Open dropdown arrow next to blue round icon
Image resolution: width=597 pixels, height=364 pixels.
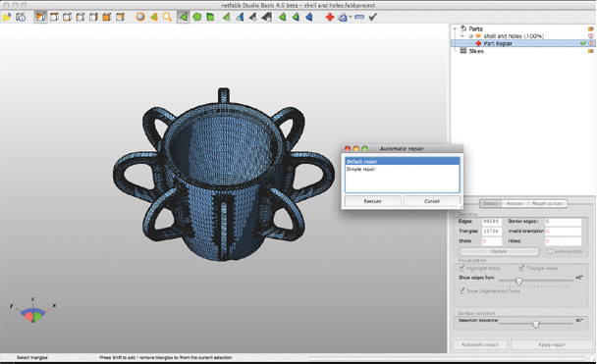pyautogui.click(x=351, y=17)
